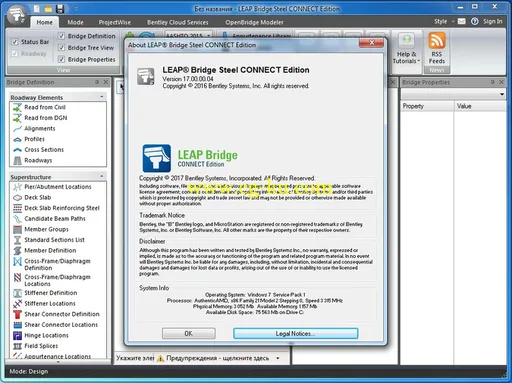Viewport: 512px width, 383px height.
Task: Click the save disk icon in title bar
Action: [60, 9]
